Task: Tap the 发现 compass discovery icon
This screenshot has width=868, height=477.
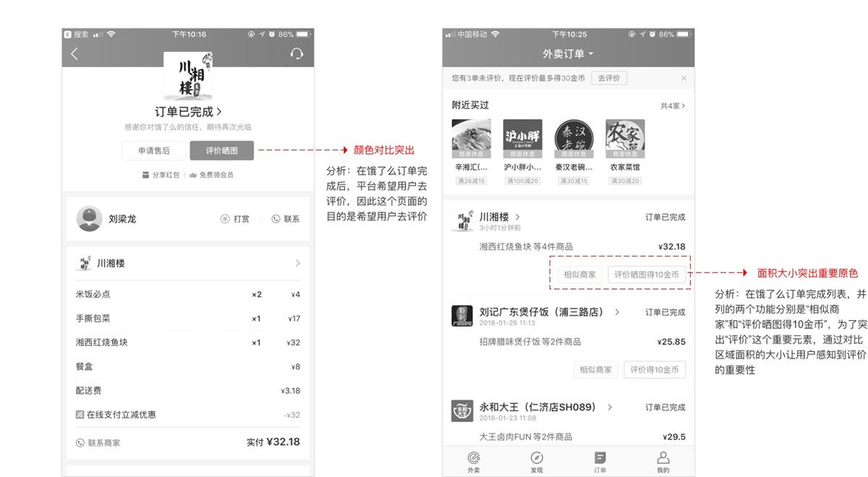Action: (x=537, y=460)
